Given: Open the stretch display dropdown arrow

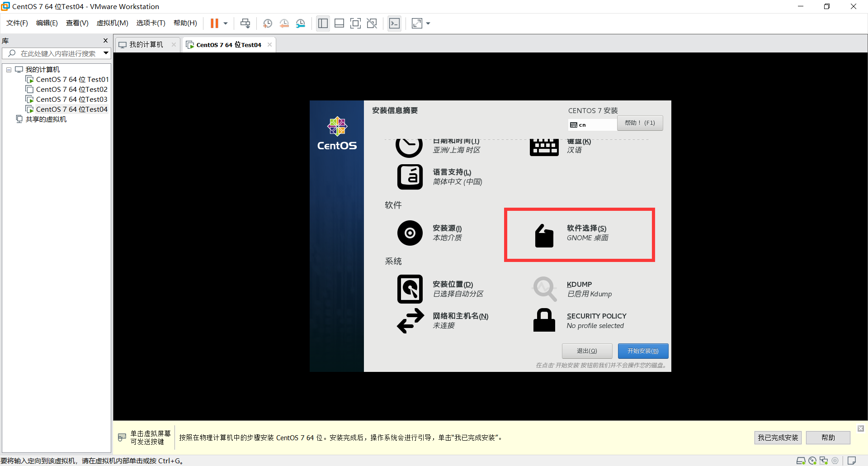Looking at the screenshot, I should [x=428, y=24].
